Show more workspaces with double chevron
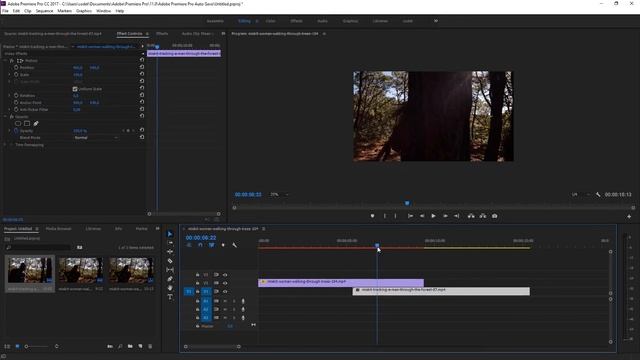 [x=436, y=21]
